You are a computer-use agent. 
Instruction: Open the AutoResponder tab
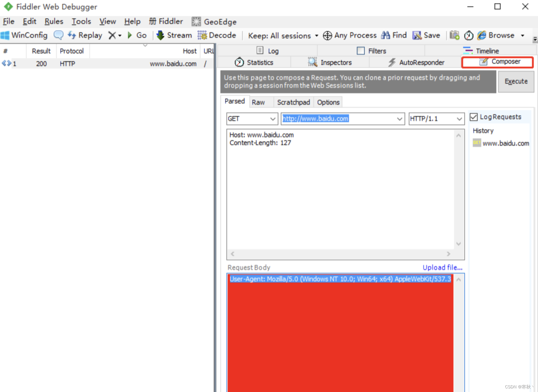416,62
